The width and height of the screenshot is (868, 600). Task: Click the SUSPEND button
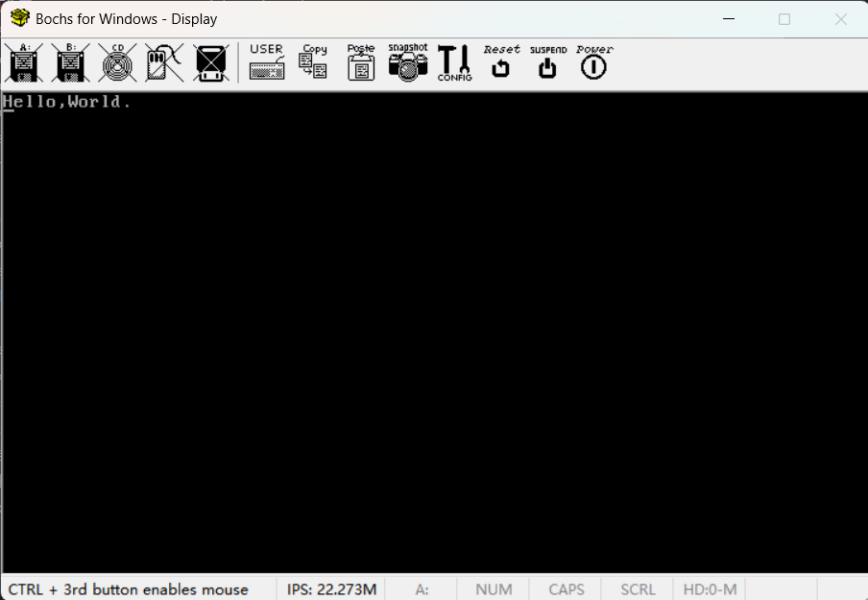[547, 62]
